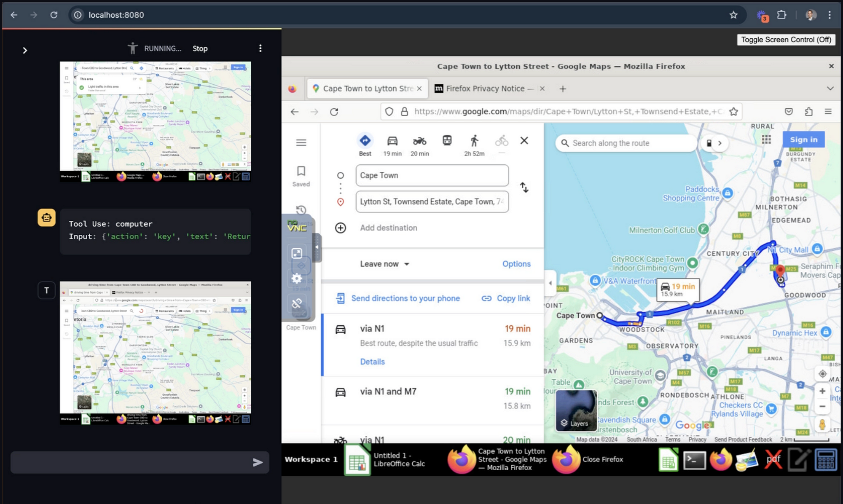Toggle the Layers map view thumbnail
843x504 pixels.
click(576, 410)
